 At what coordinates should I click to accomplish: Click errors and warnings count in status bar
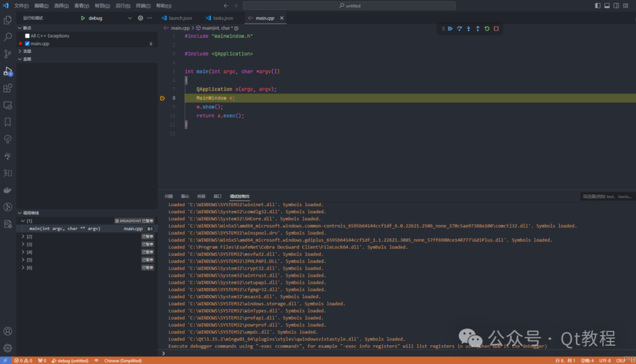[x=23, y=360]
